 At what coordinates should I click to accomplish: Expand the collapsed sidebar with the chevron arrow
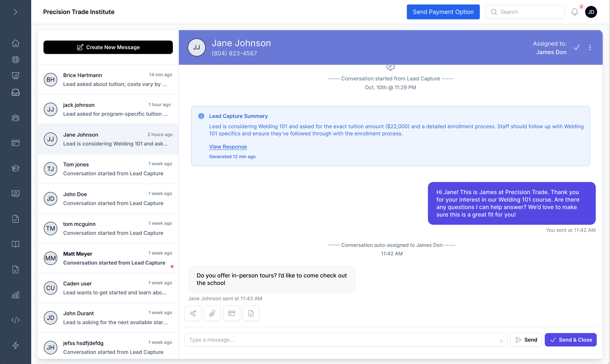coord(15,12)
